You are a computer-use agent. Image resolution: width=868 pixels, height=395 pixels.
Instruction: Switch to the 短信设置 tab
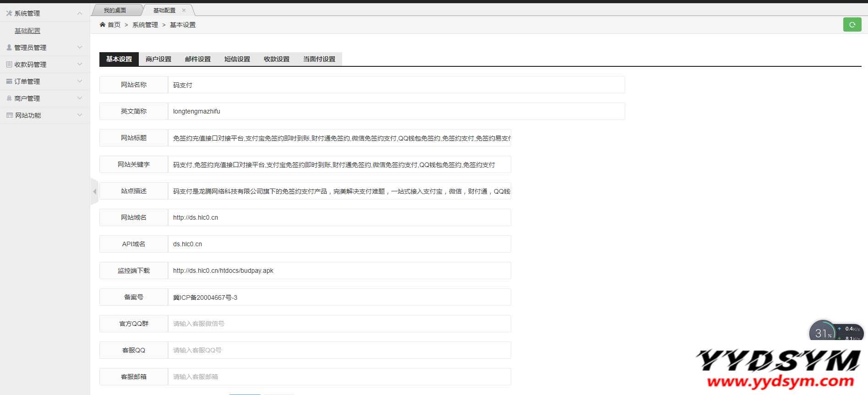pos(237,59)
